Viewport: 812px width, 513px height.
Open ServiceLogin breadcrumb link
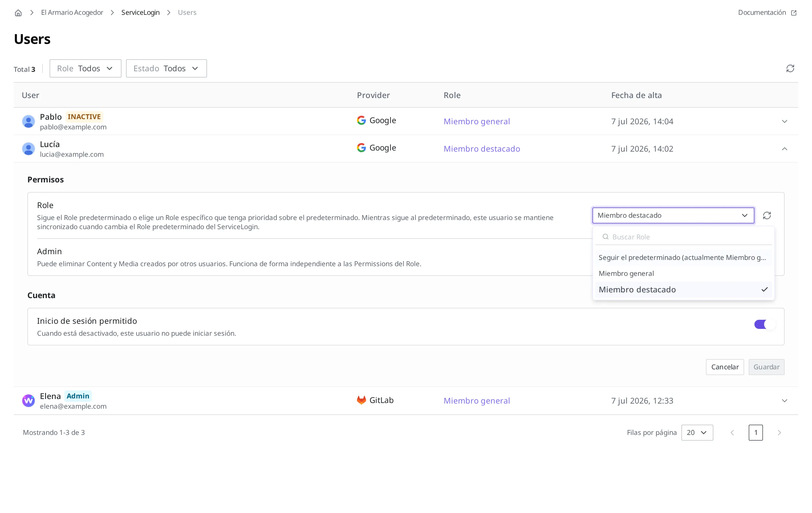click(140, 13)
